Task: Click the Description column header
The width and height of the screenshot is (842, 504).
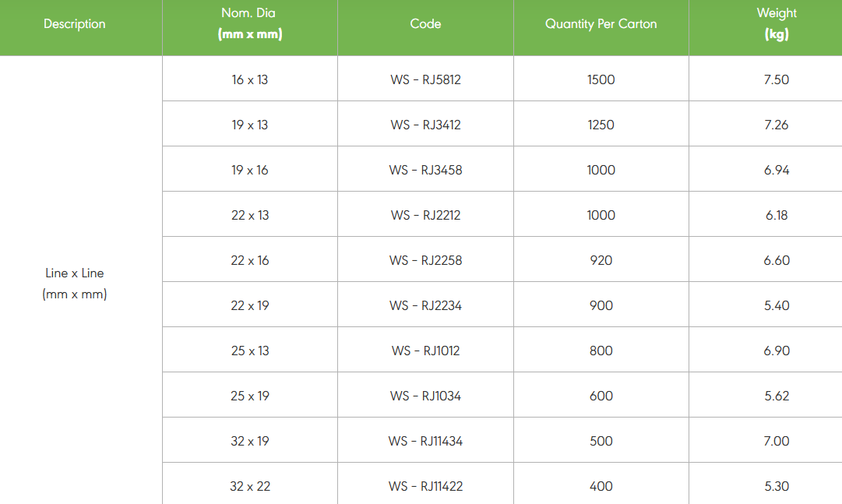Action: coord(75,24)
